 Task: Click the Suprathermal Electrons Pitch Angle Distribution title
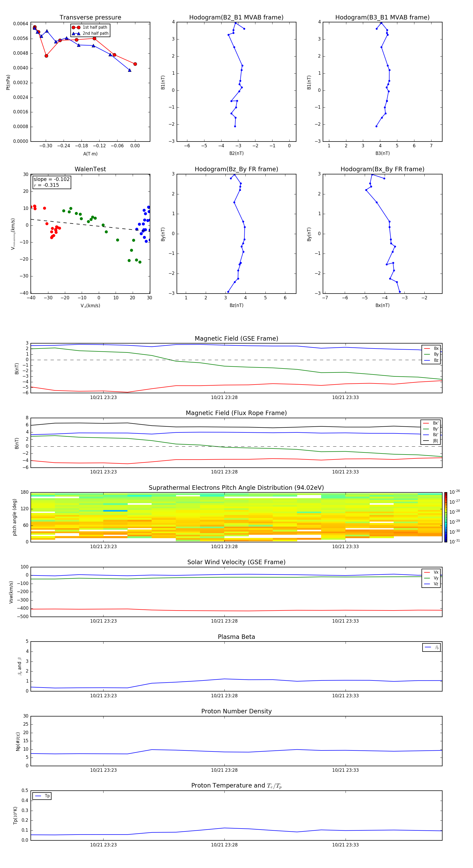point(236,488)
